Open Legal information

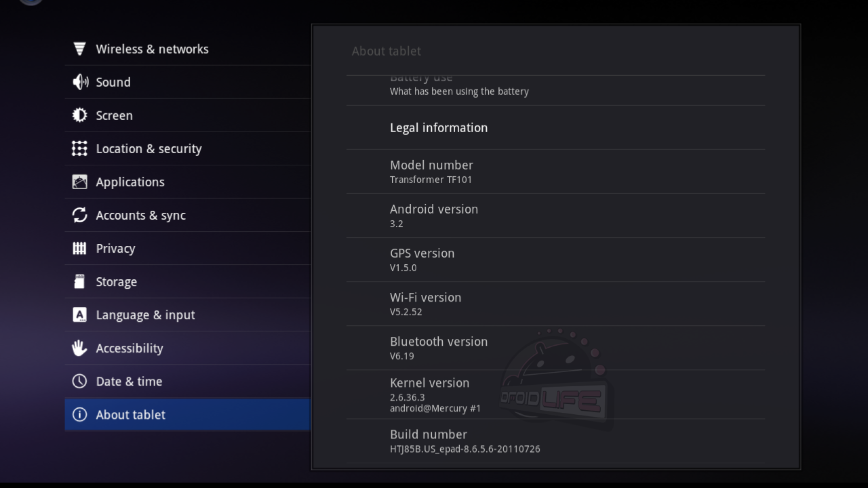[555, 128]
